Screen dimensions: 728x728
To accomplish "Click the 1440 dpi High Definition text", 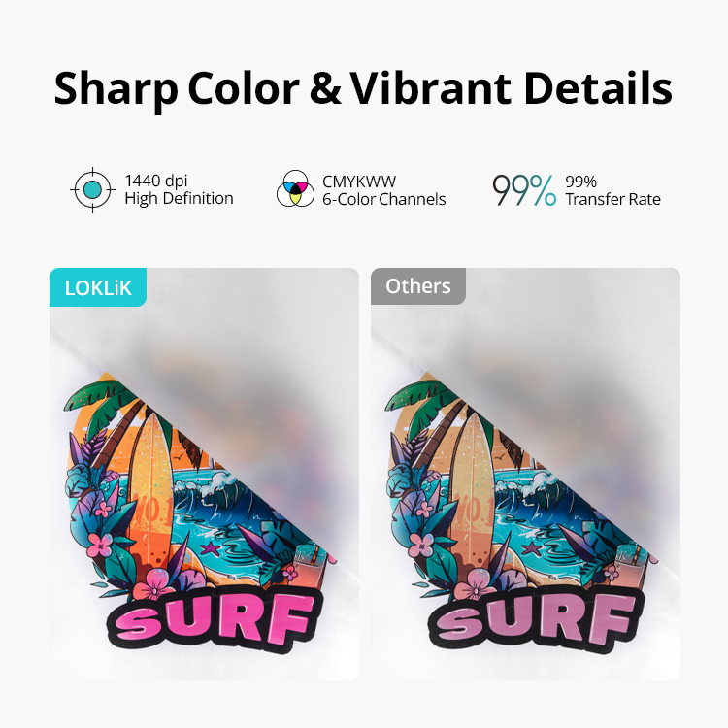I will 179,189.
